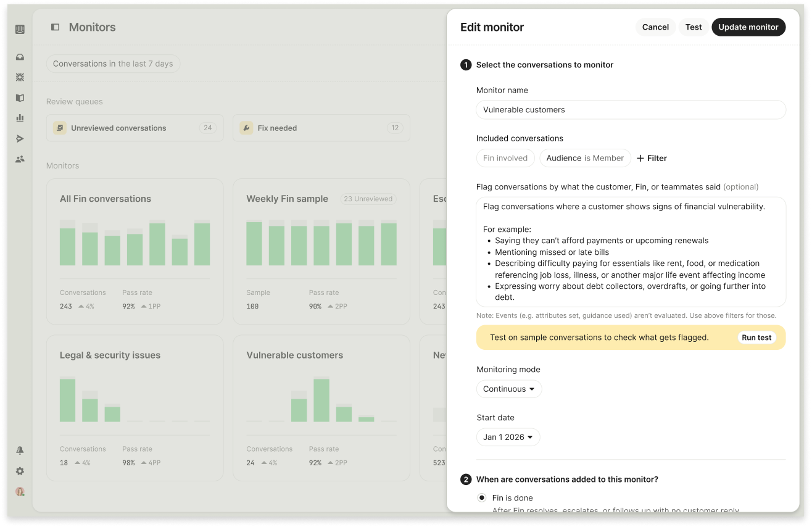Click the 23 Unreviewed badge

[x=368, y=199]
